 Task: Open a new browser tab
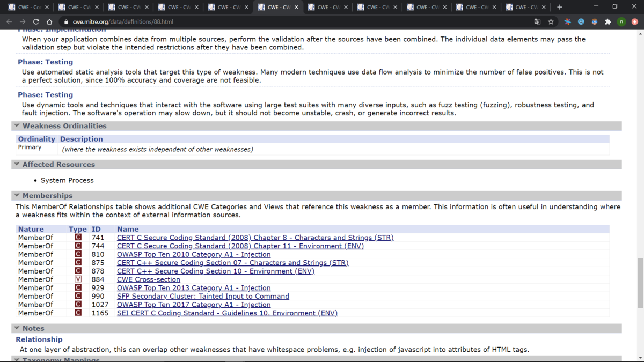tap(560, 7)
